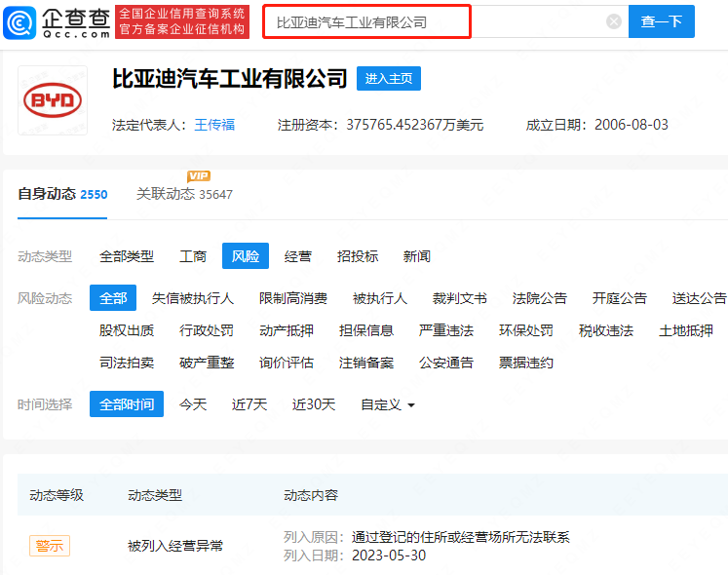Click the 动态等级 column header
Image resolution: width=728 pixels, height=575 pixels.
pyautogui.click(x=57, y=495)
